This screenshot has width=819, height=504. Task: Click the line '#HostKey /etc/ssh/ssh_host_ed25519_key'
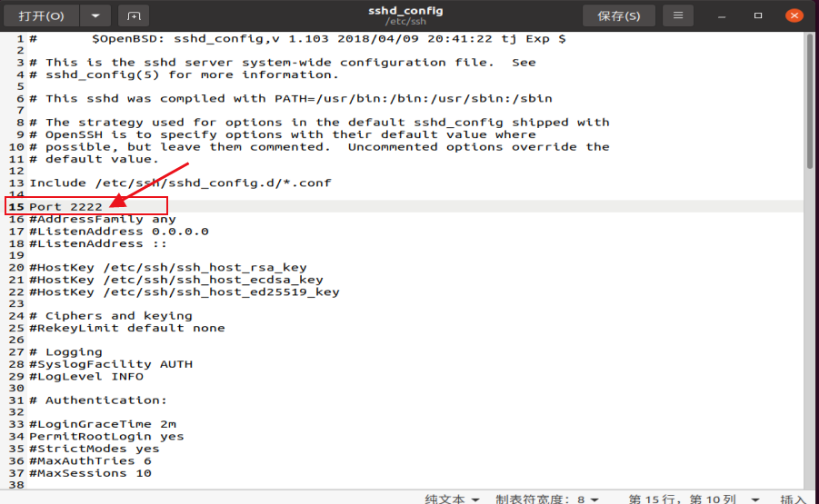[x=185, y=292]
